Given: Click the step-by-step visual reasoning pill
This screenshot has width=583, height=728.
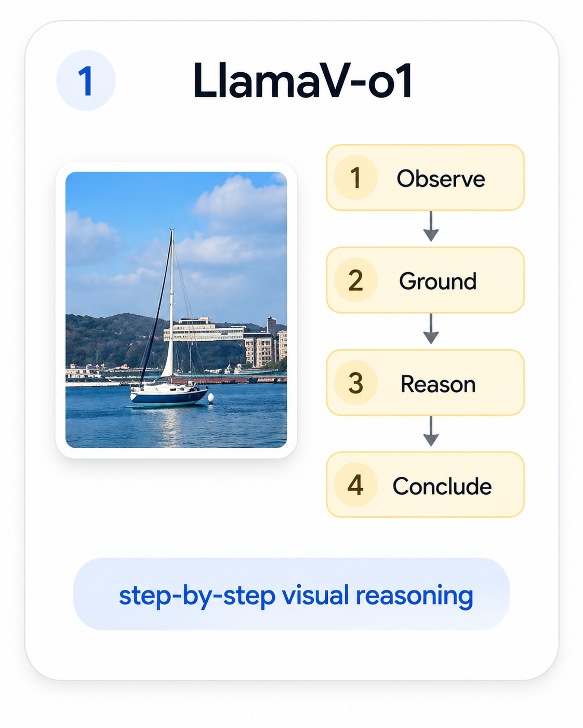Looking at the screenshot, I should [291, 594].
